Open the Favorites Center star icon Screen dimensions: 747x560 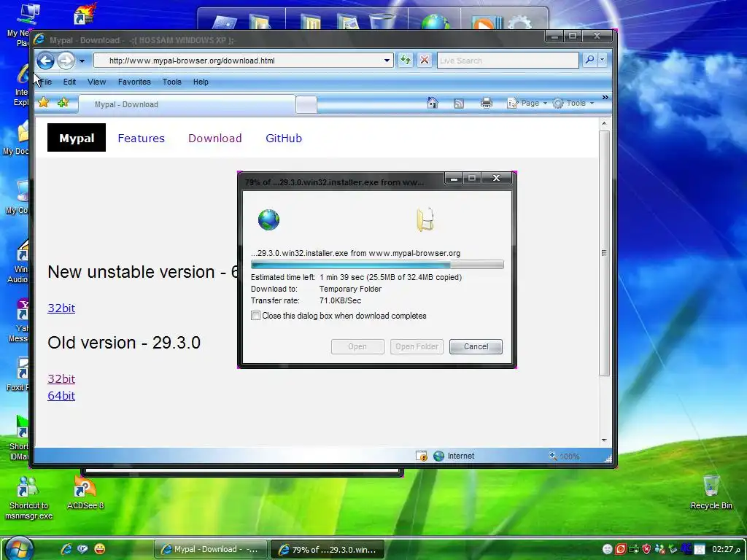[43, 102]
